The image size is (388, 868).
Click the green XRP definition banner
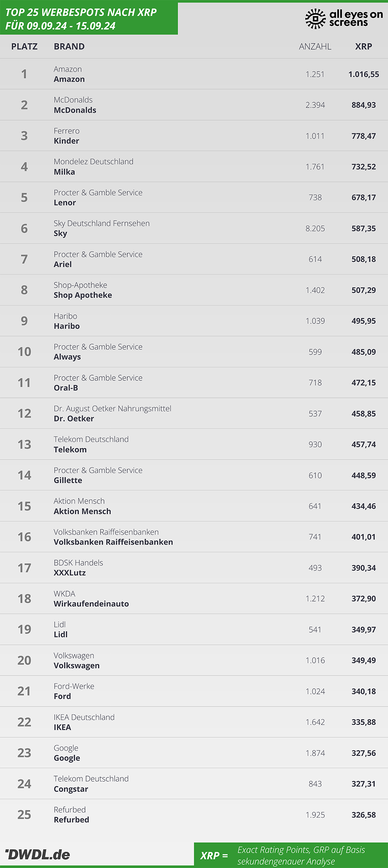pos(291,855)
